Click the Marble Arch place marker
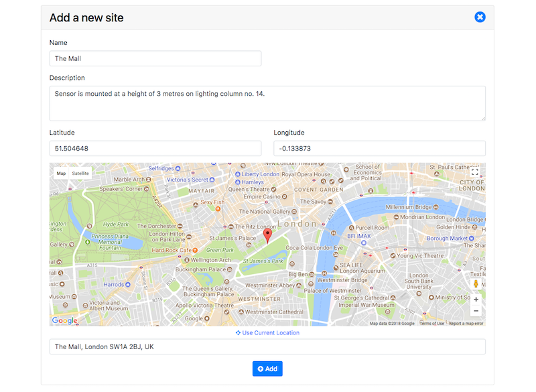Image resolution: width=536 pixels, height=392 pixels. tap(148, 179)
